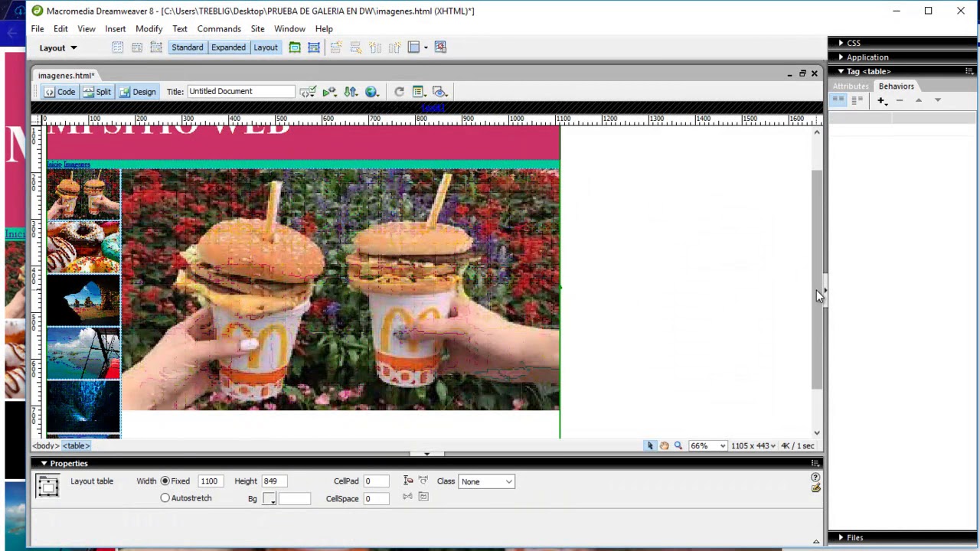This screenshot has height=551, width=980.
Task: Select the blue Draw Layout Cell tool
Action: coord(314,47)
